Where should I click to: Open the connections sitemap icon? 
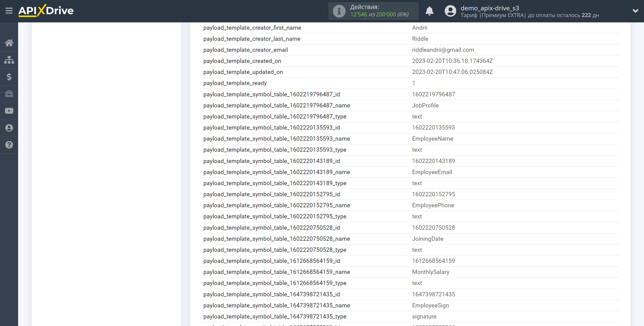(9, 60)
